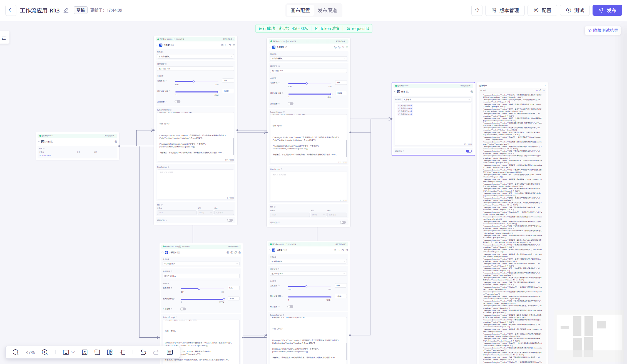Toggle 结果返回 switch in 结束 node
This screenshot has width=627, height=364.
pyautogui.click(x=469, y=151)
